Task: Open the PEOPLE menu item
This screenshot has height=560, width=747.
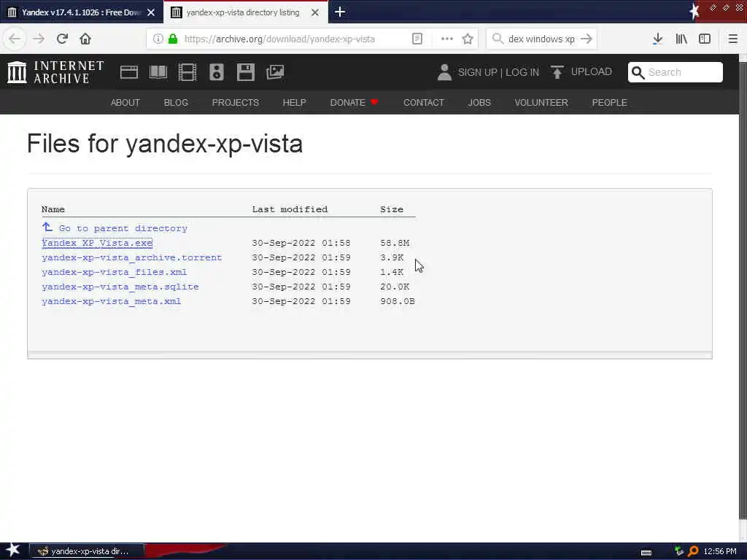Action: [609, 102]
